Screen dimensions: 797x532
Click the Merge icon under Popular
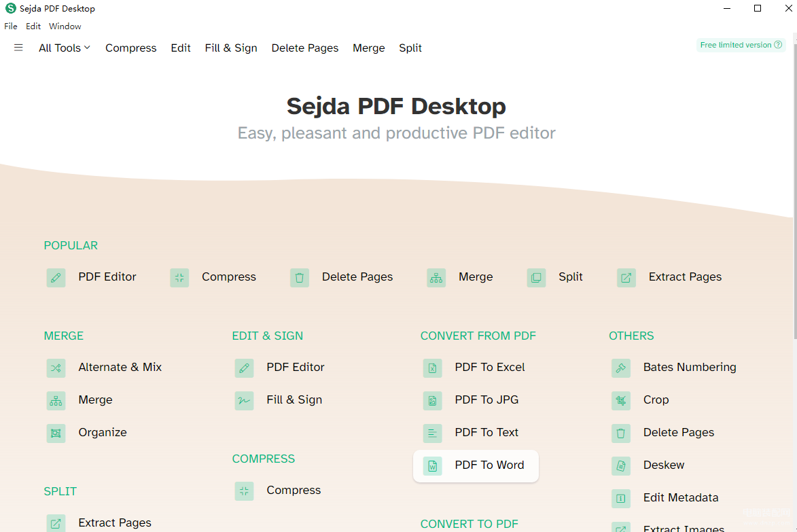coord(436,278)
